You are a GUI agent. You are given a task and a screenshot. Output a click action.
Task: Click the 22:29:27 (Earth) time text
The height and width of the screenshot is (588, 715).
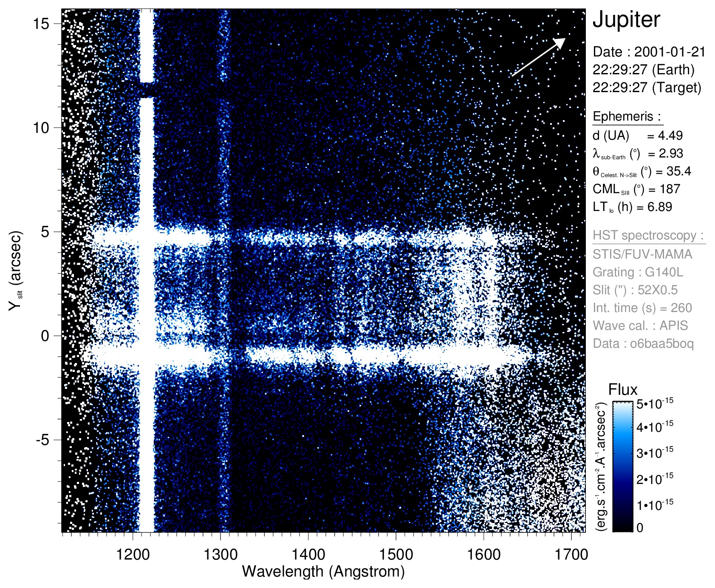click(643, 70)
